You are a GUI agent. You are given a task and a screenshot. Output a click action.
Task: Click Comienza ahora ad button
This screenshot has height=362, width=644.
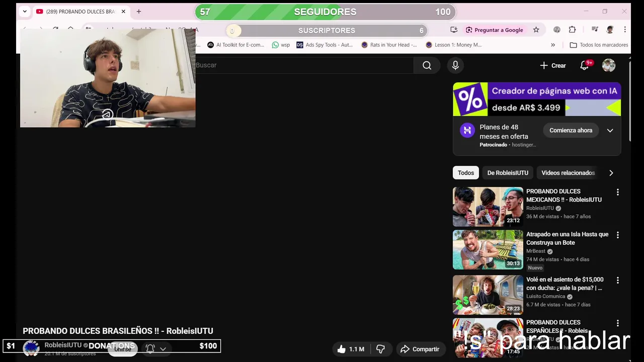[571, 130]
